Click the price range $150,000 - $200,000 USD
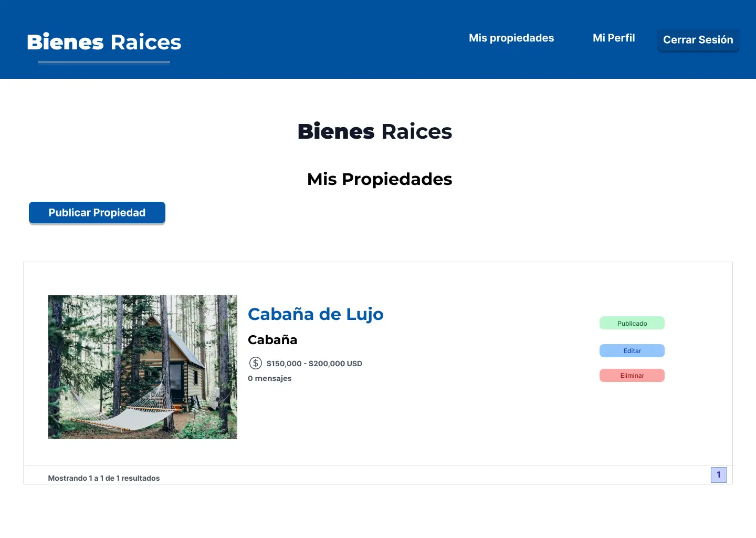 [x=314, y=363]
